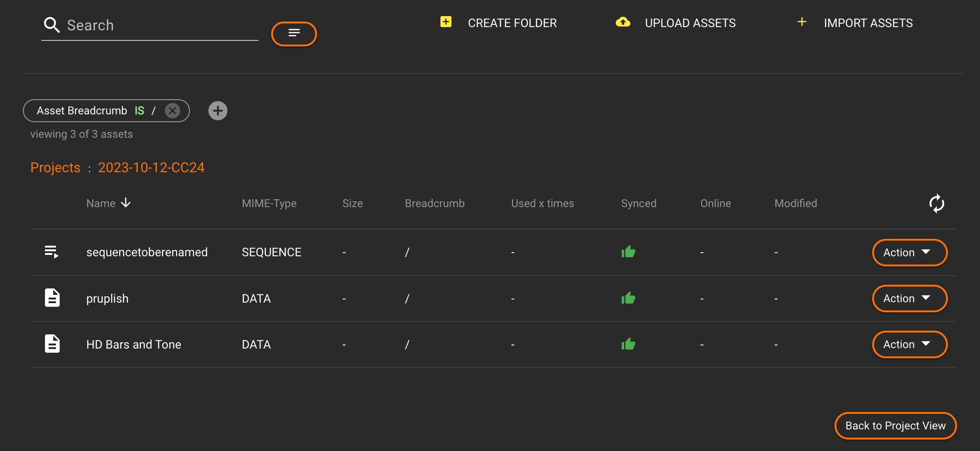Click the sequence icon for sequencetoberenamed

[x=51, y=252]
